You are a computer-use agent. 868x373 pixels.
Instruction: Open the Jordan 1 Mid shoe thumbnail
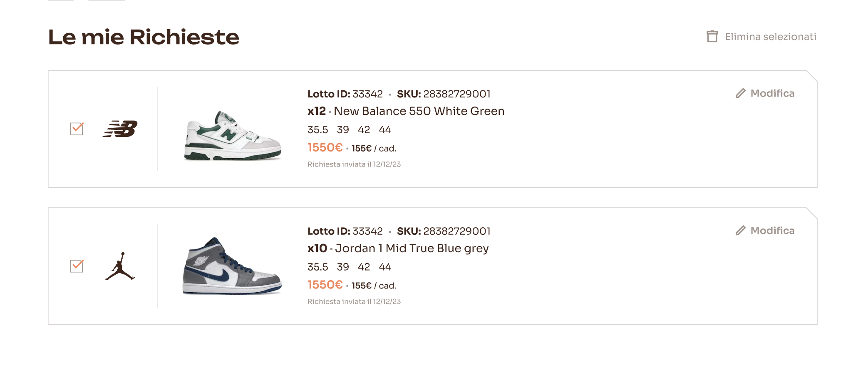[x=232, y=266]
